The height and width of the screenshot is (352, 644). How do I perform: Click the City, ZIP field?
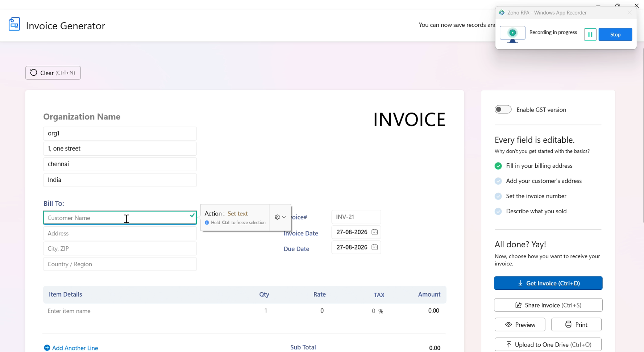(x=120, y=249)
